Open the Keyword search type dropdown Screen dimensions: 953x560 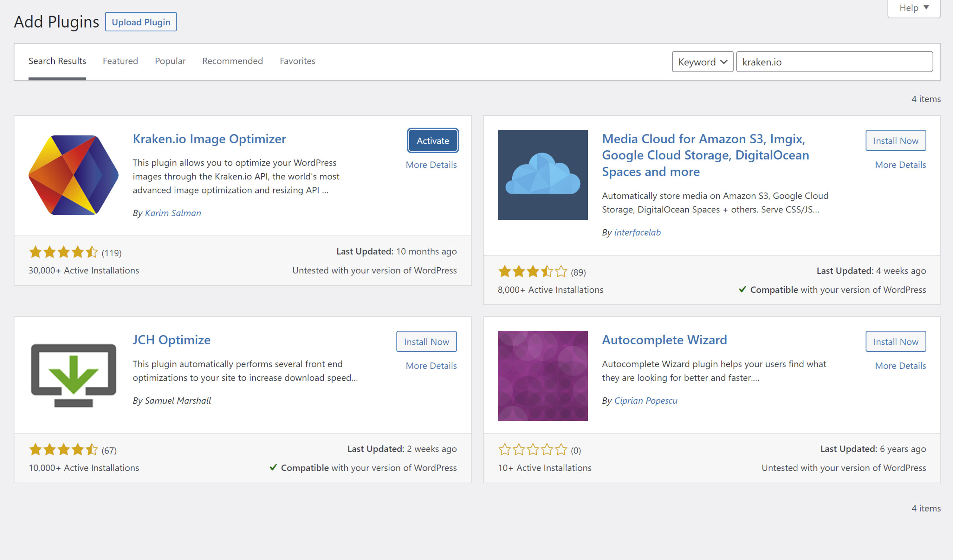(x=702, y=62)
